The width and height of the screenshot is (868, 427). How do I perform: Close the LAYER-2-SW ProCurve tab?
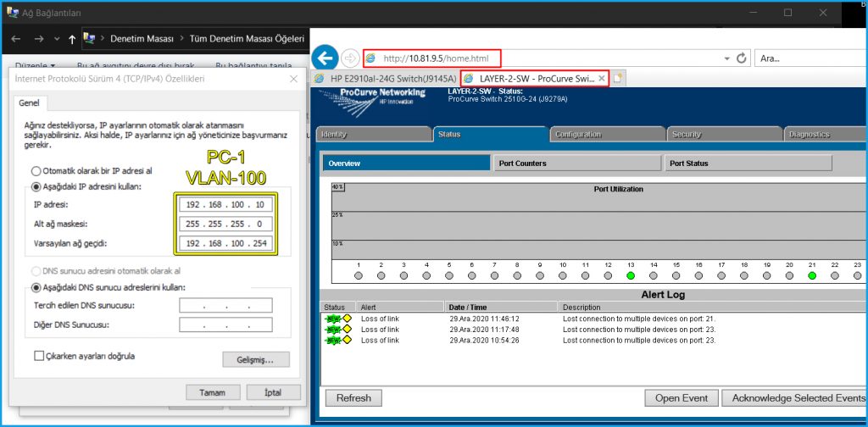(x=602, y=79)
